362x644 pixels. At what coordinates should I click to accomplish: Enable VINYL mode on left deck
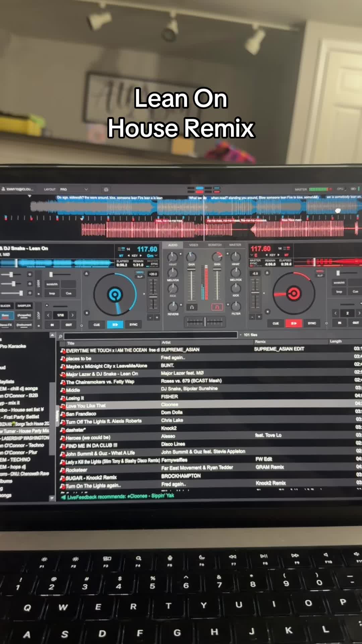click(x=140, y=272)
